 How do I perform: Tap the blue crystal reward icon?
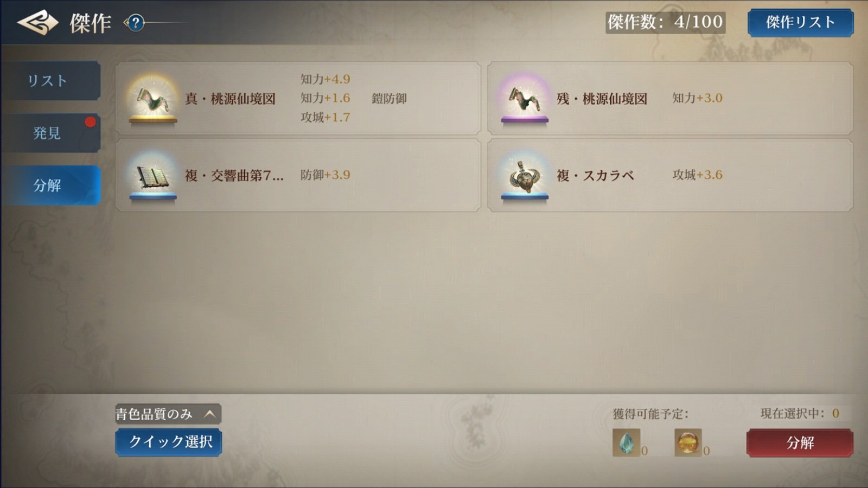point(626,442)
